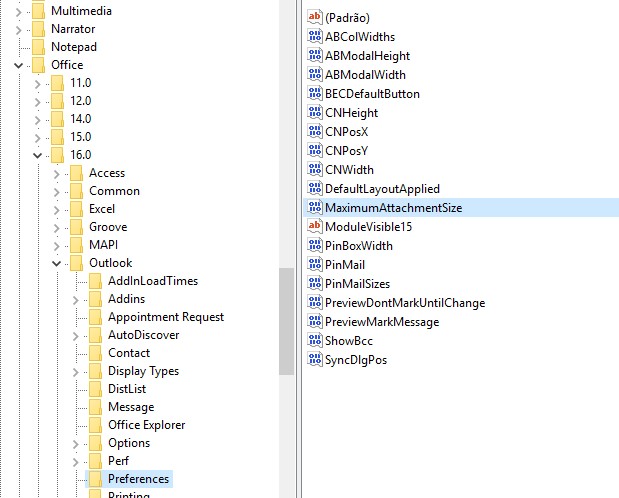The height and width of the screenshot is (498, 619).
Task: Select the PreviewMarkMessage value name
Action: coord(382,322)
